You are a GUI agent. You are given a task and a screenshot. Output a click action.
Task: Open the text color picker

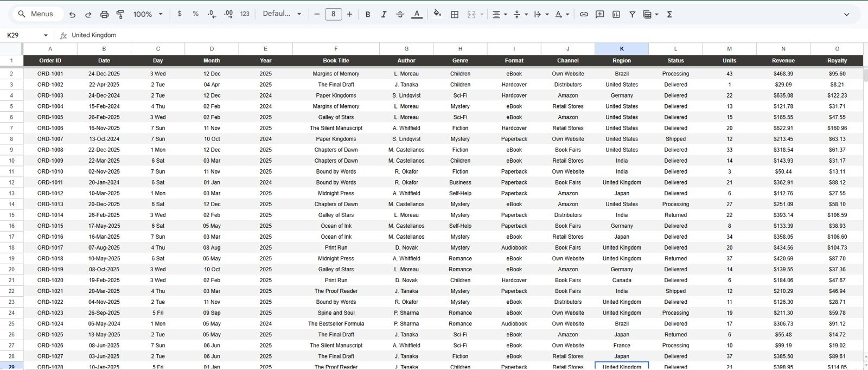pyautogui.click(x=417, y=14)
